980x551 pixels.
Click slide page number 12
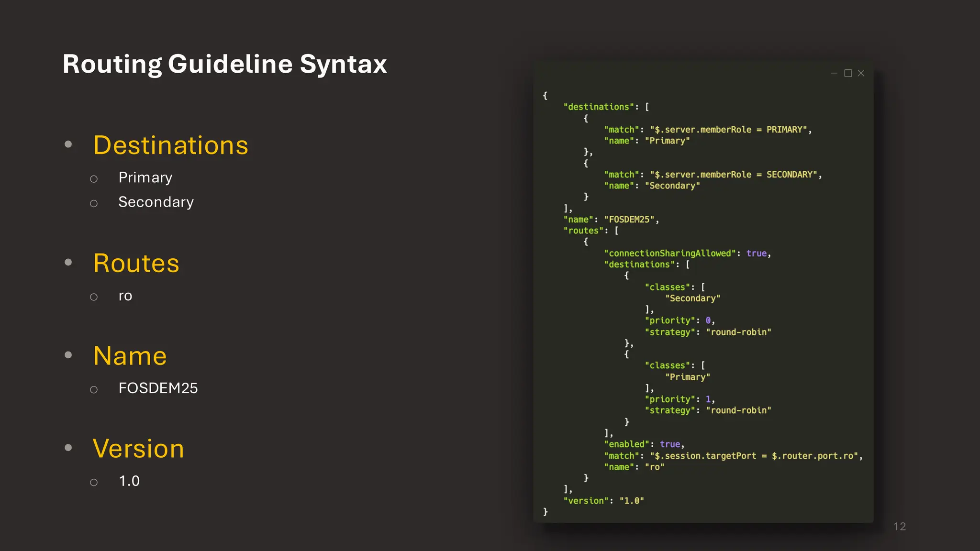point(900,527)
